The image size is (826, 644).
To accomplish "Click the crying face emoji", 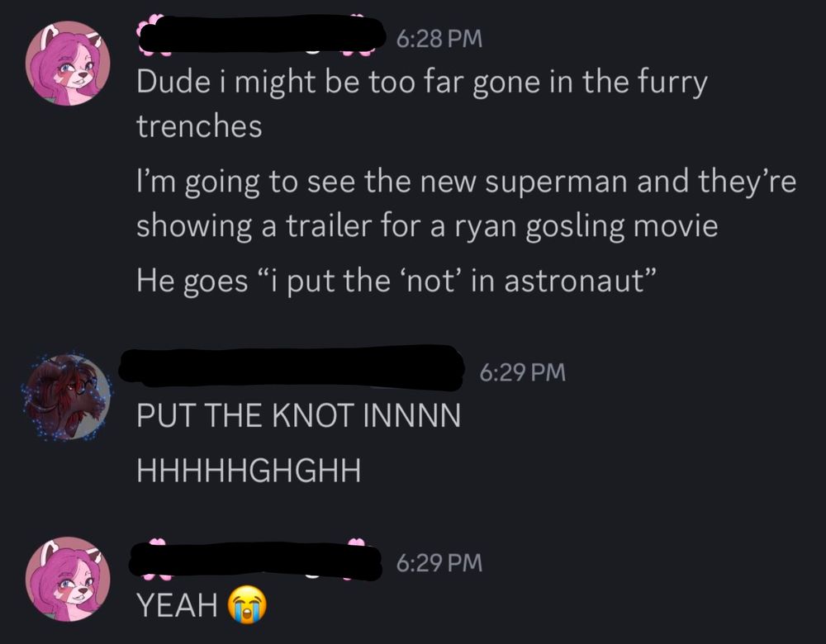I will (x=247, y=604).
